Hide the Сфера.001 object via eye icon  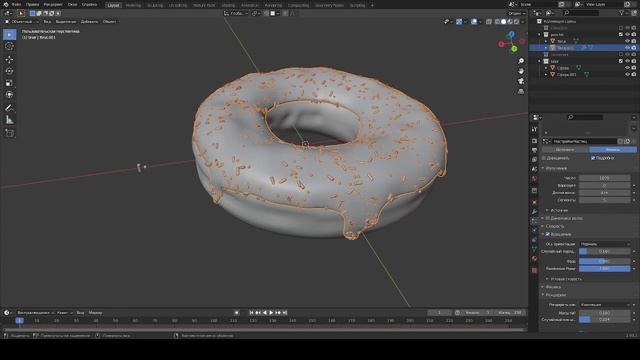tap(627, 74)
